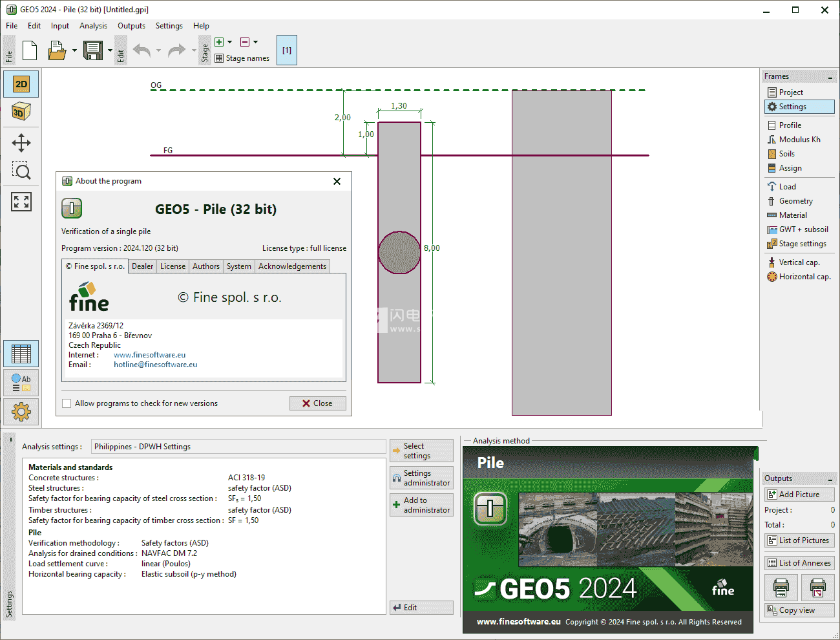This screenshot has height=640, width=840.
Task: Toggle the table frame icon in left sidebar
Action: (x=21, y=354)
